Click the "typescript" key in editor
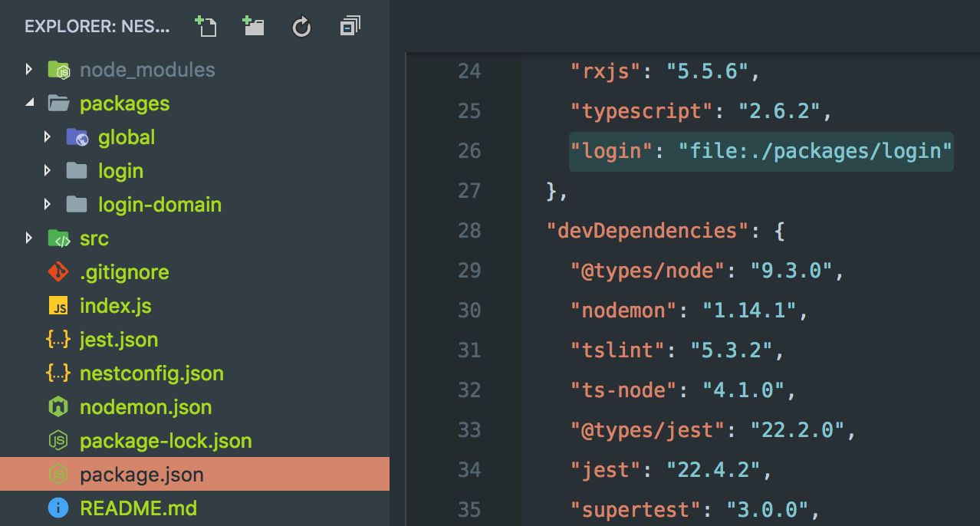 click(642, 111)
